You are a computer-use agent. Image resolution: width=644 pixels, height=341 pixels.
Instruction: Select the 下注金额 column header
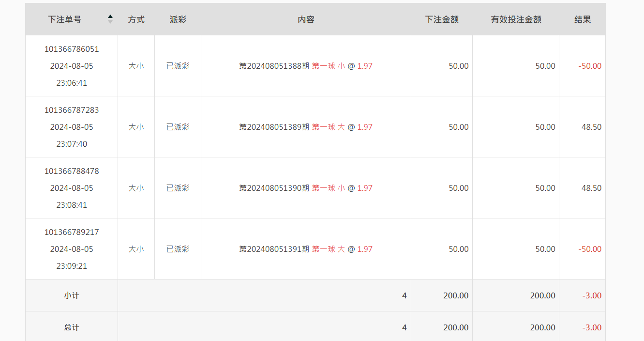point(441,19)
